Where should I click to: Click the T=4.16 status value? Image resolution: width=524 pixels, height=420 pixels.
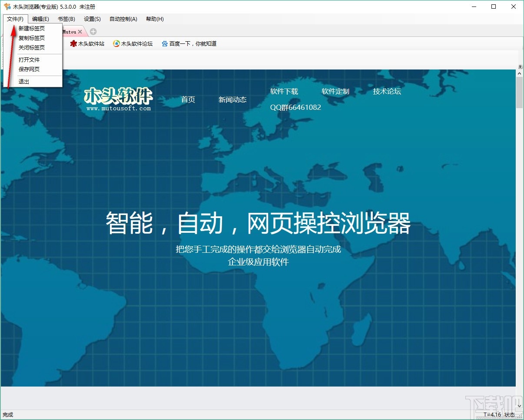tap(492, 415)
